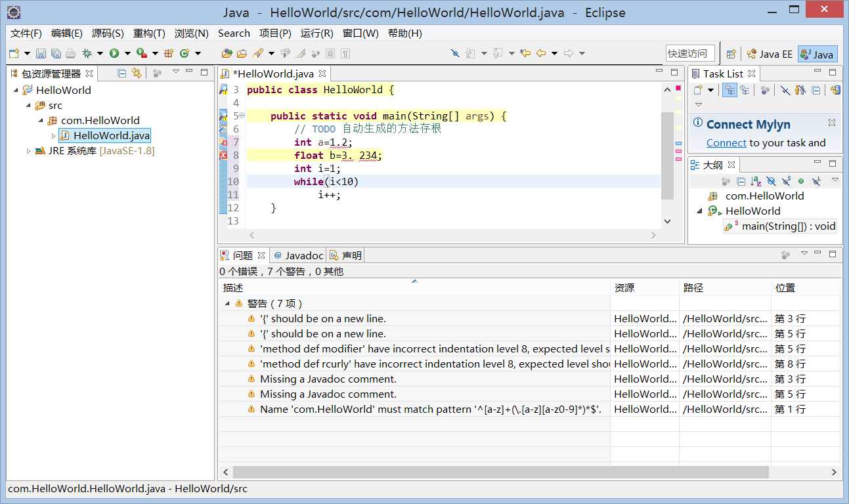Click the Problems view horizontal scrollbar

(x=501, y=472)
